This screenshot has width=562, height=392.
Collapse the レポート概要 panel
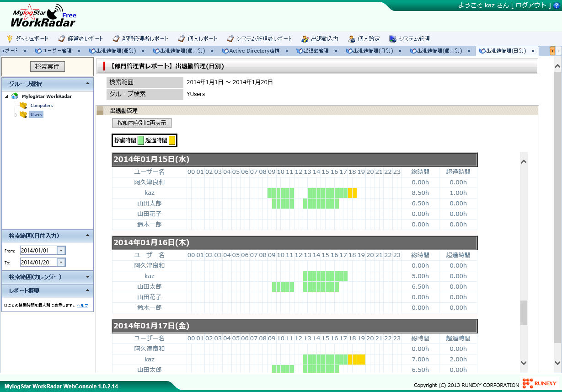(87, 290)
